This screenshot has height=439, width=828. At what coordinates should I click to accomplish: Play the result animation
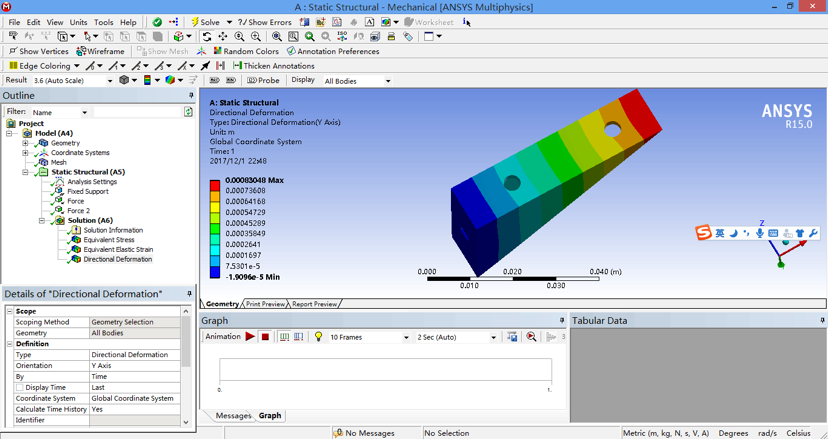tap(250, 337)
